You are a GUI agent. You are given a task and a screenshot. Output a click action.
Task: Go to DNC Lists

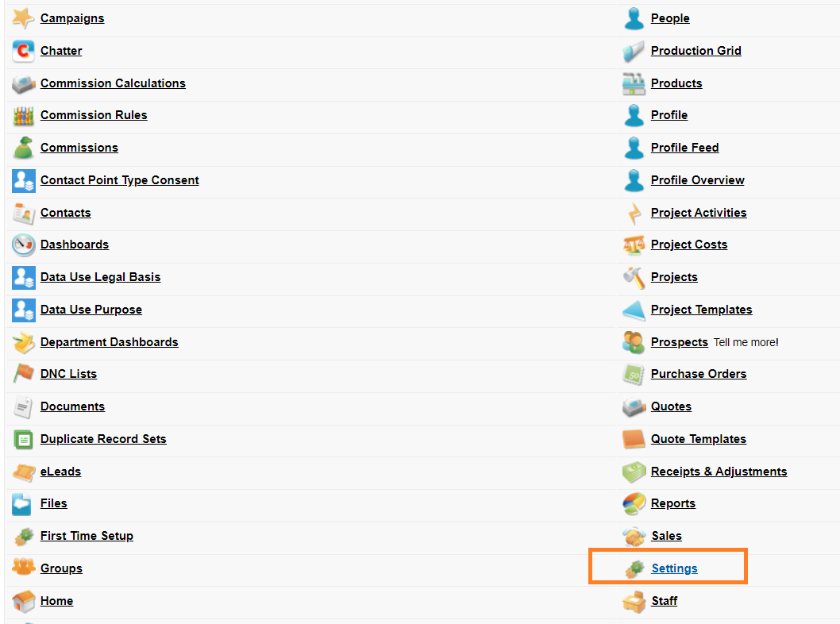[x=68, y=374]
